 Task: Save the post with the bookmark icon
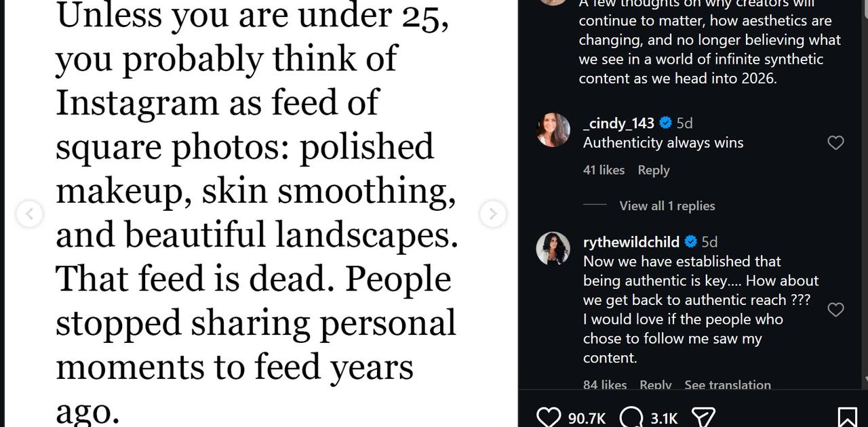tap(847, 417)
